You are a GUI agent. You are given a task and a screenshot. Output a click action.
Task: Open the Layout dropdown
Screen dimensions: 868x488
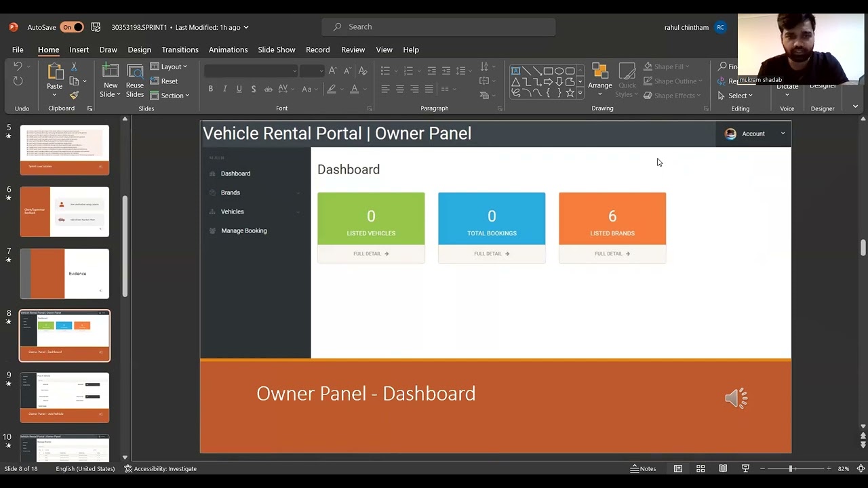tap(169, 66)
